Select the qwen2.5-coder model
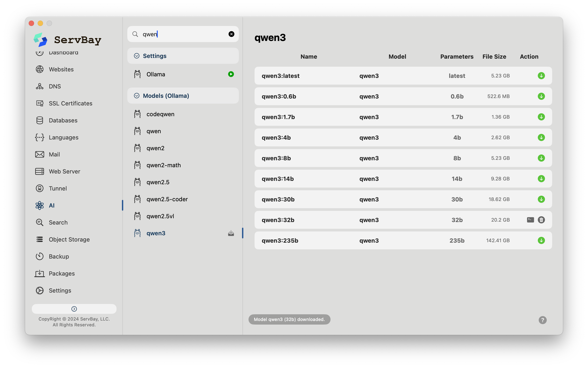Viewport: 588px width, 368px height. [x=167, y=199]
